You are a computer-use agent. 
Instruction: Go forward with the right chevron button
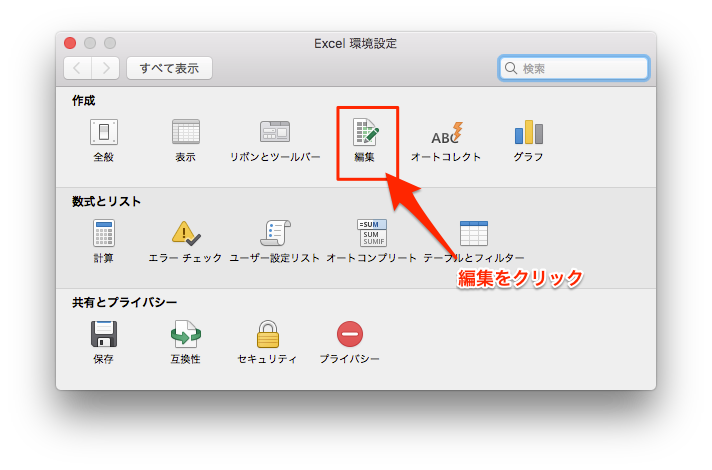[x=106, y=69]
